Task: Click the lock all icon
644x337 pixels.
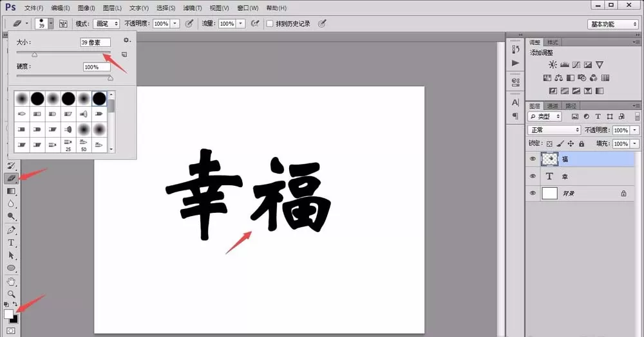Action: (x=581, y=143)
